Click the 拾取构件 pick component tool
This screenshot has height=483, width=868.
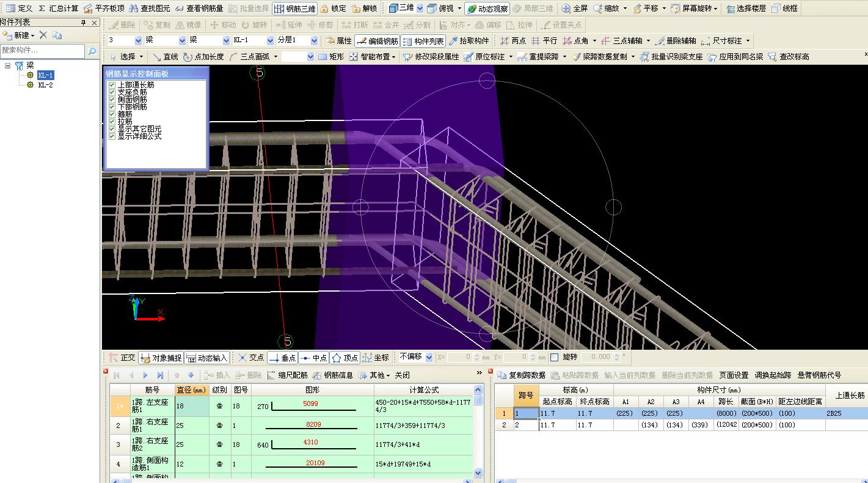click(469, 41)
